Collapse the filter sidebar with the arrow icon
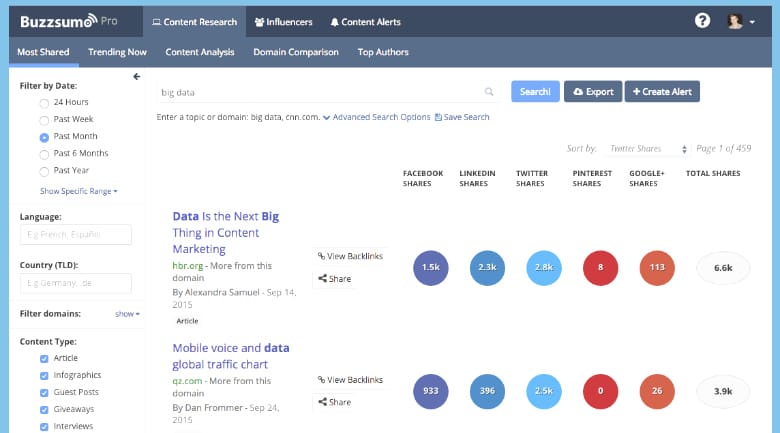This screenshot has height=433, width=780. [x=137, y=77]
